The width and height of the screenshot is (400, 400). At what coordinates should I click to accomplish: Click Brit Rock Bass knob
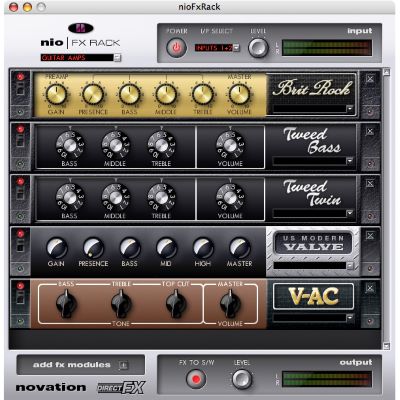click(130, 94)
